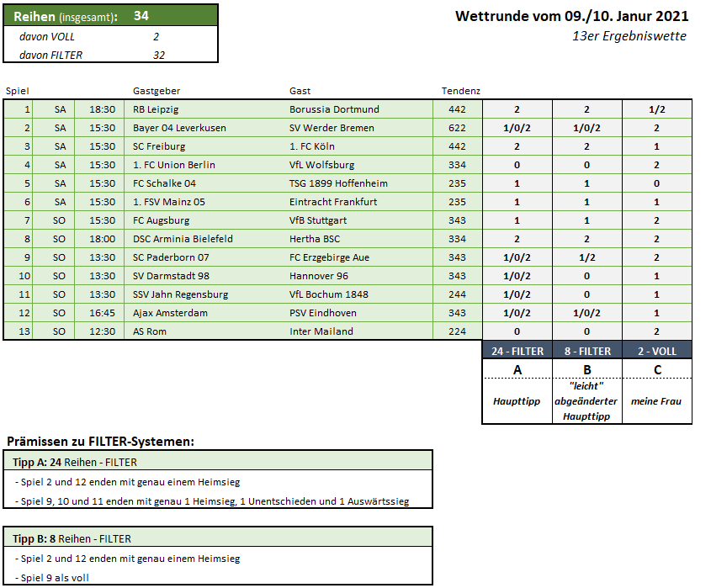The height and width of the screenshot is (588, 711).
Task: Select the 'DSC Arminia Bielefeld' cell
Action: click(183, 239)
